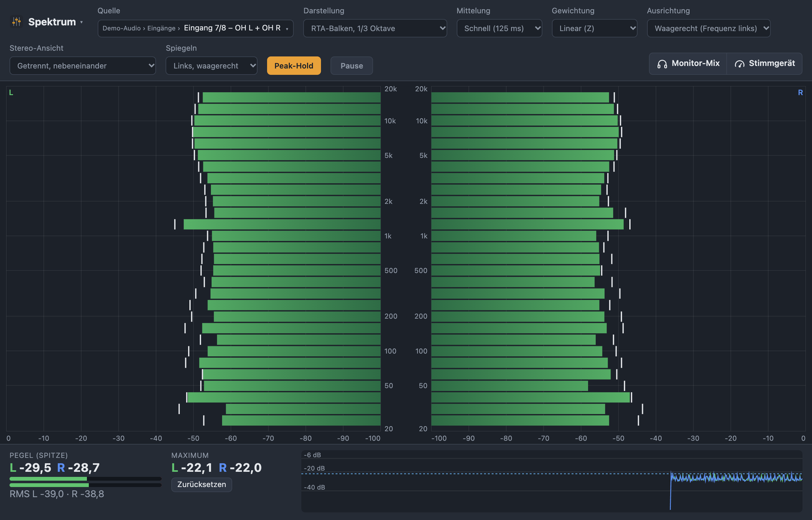
Task: Click the headphones icon on Monitor-Mix
Action: pyautogui.click(x=662, y=64)
